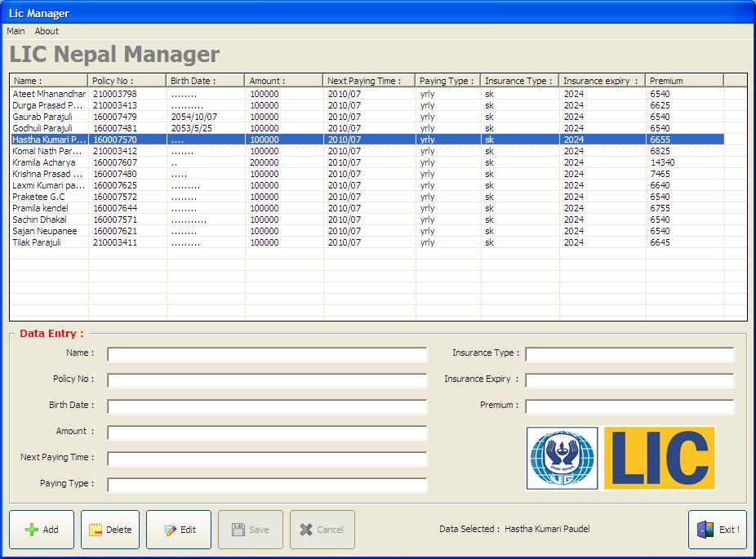Click the yellow LIC lettering image

point(660,458)
